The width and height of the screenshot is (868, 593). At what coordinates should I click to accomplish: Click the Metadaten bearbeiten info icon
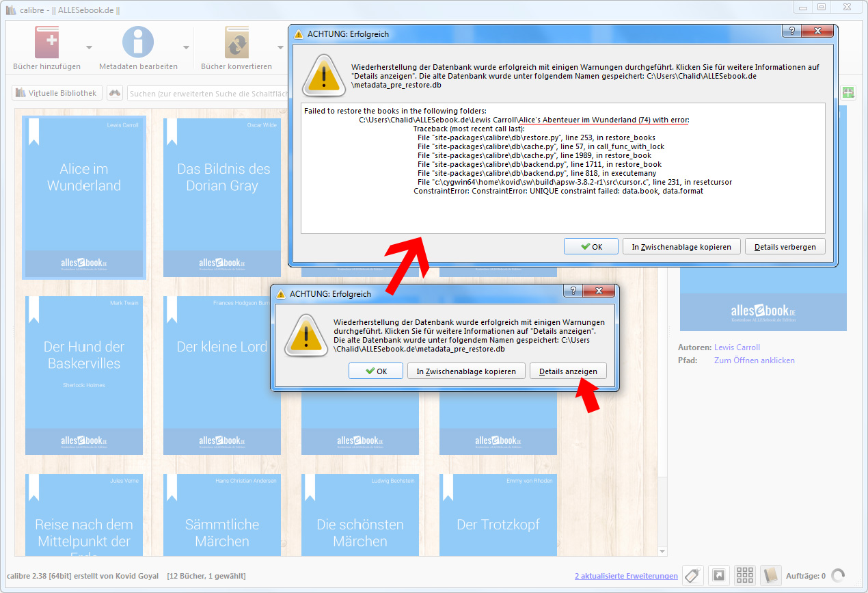tap(138, 42)
